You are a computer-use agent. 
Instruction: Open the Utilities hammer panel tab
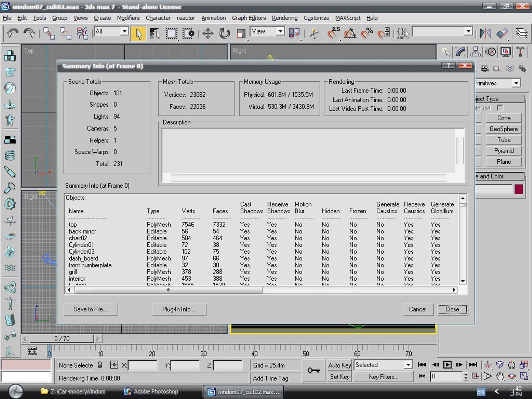[521, 52]
